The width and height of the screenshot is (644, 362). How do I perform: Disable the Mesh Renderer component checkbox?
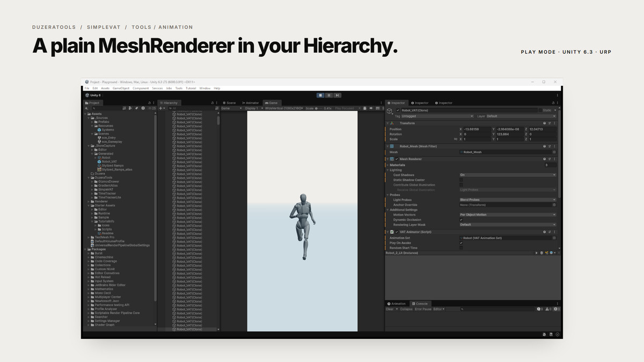(x=397, y=159)
